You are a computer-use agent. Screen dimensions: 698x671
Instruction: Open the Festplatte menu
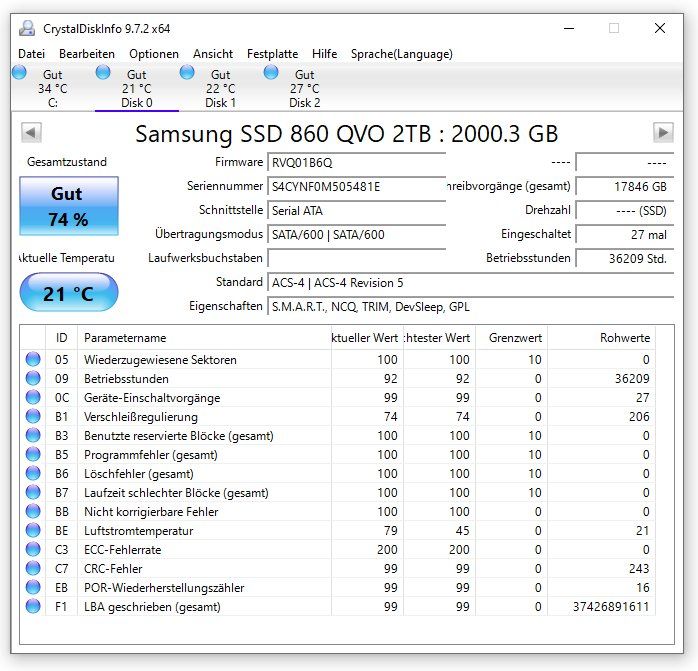(x=272, y=54)
